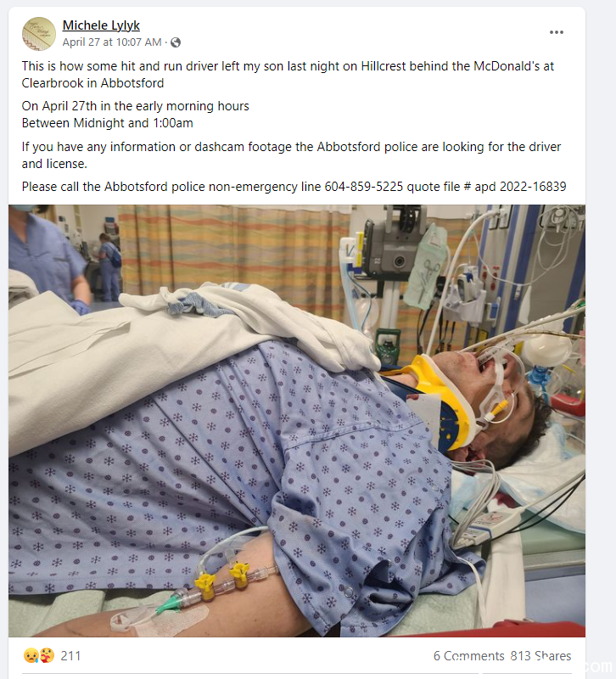Open Michele Lylyk's profile picture avatar
616x679 pixels.
pyautogui.click(x=39, y=34)
